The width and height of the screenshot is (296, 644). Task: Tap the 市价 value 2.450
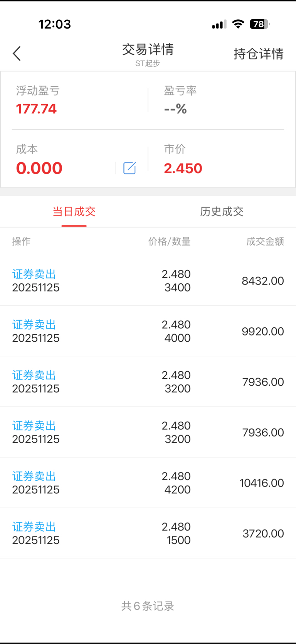click(183, 168)
